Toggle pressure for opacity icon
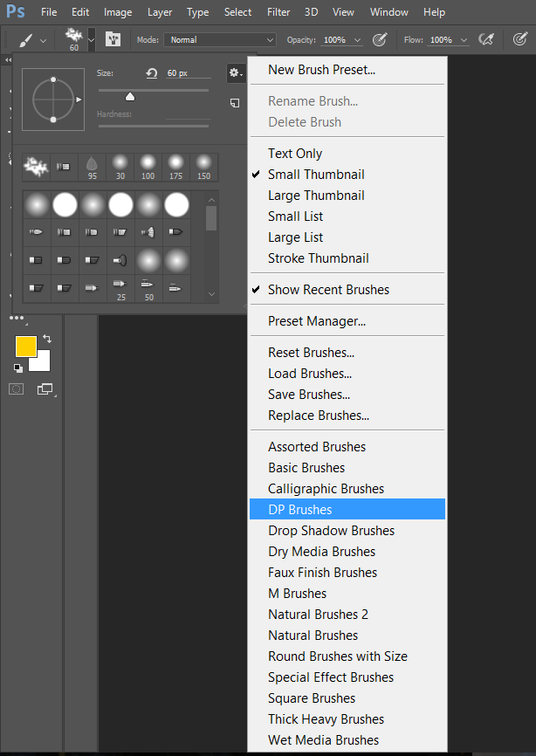The image size is (536, 756). pos(380,39)
